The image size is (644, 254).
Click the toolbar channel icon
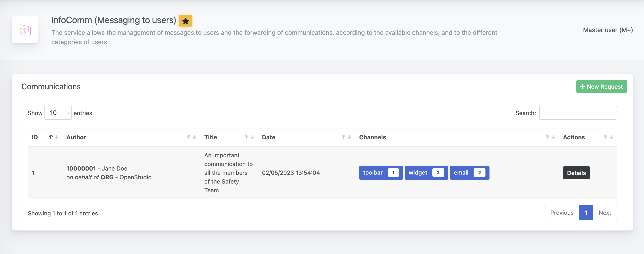tap(380, 172)
